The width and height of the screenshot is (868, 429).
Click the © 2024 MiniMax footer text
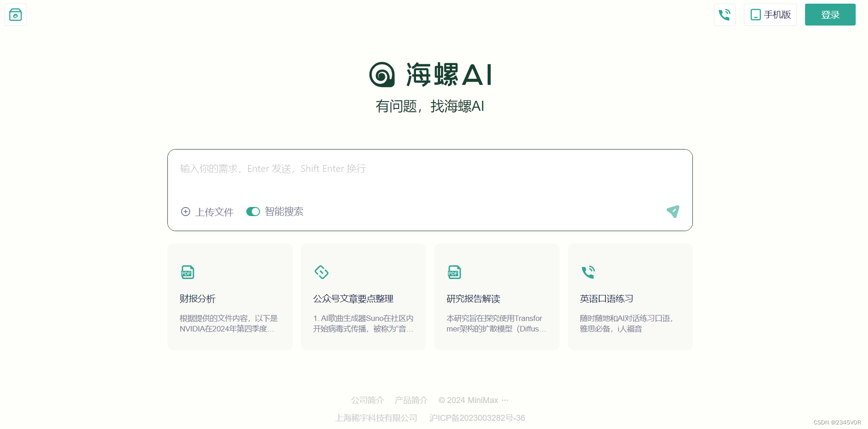click(468, 400)
